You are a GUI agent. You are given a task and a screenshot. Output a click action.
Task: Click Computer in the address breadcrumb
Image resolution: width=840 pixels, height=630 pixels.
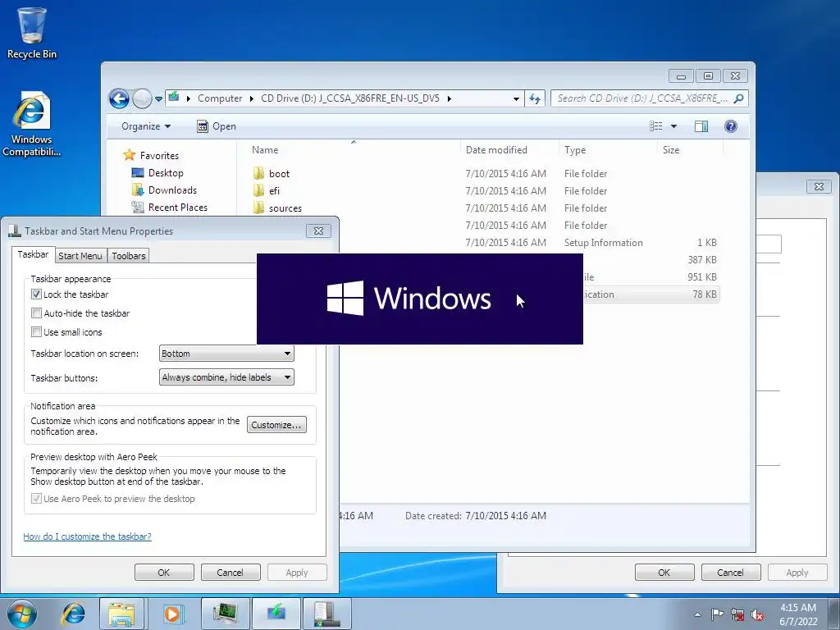(x=220, y=98)
